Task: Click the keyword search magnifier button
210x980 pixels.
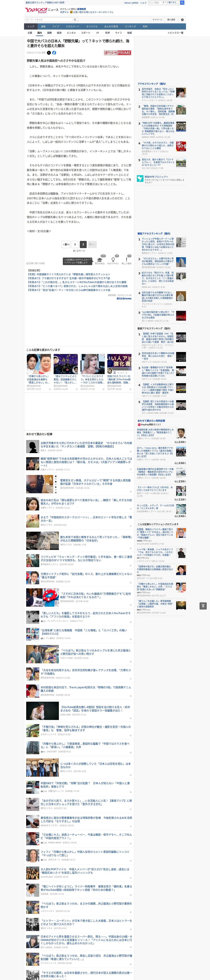Action: click(x=75, y=19)
